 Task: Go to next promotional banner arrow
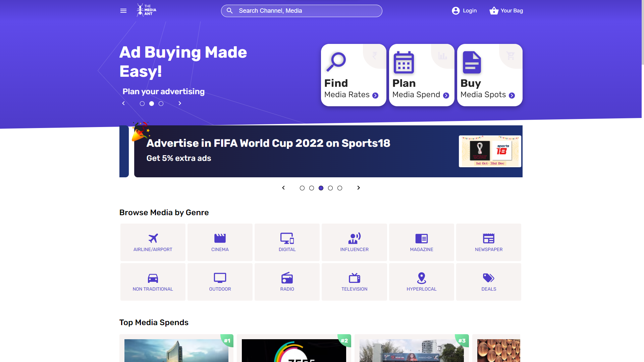[x=359, y=188]
